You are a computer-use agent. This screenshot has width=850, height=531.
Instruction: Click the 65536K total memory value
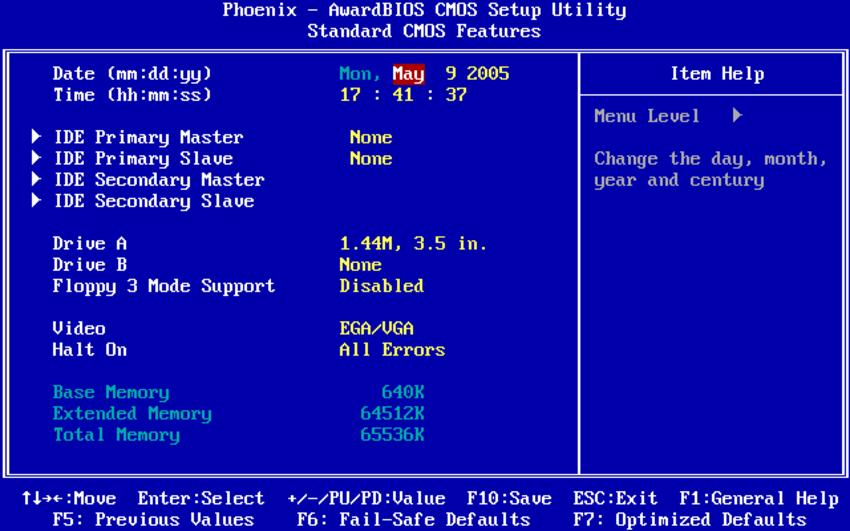tap(392, 434)
